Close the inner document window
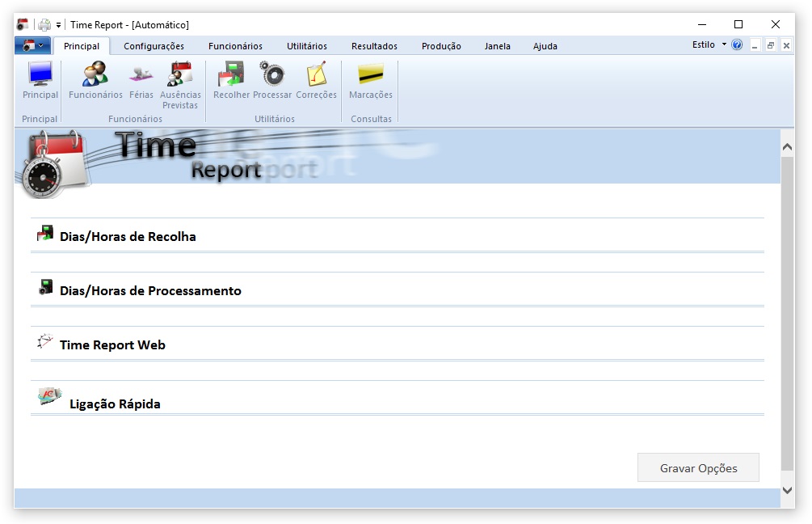This screenshot has height=524, width=812. [x=786, y=45]
